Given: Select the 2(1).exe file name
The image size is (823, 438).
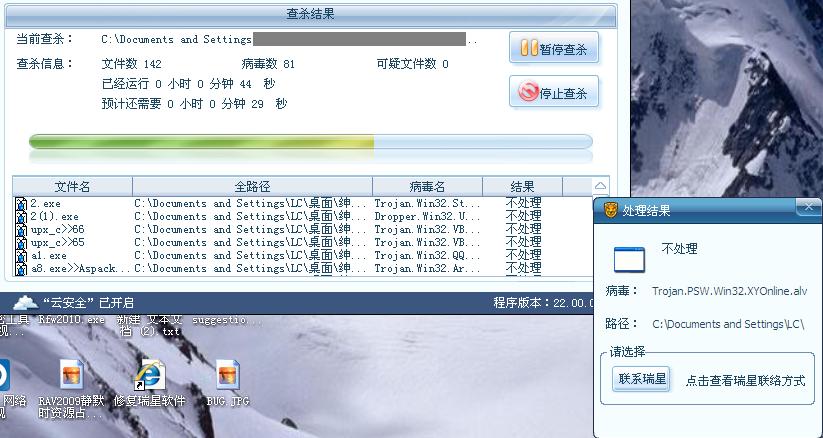Looking at the screenshot, I should point(54,216).
